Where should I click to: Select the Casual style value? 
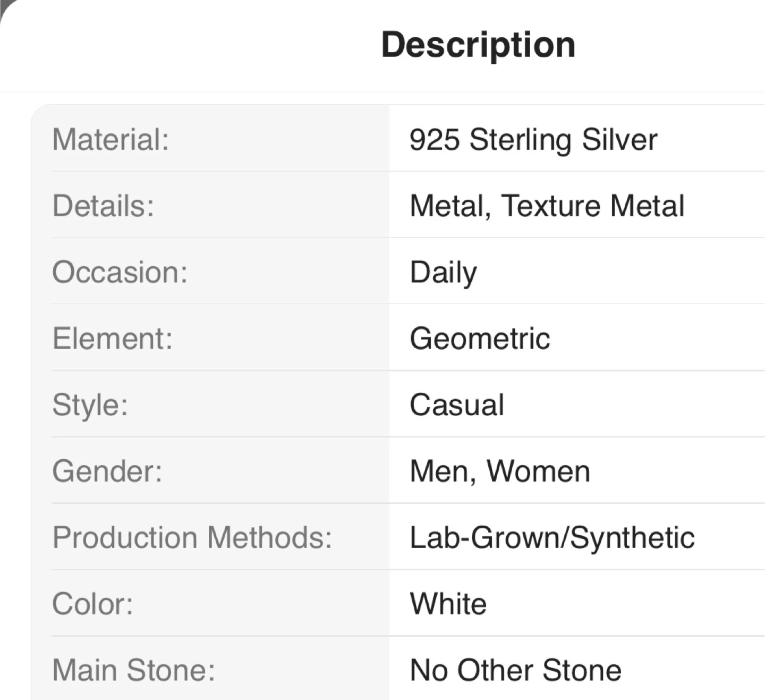tap(457, 404)
